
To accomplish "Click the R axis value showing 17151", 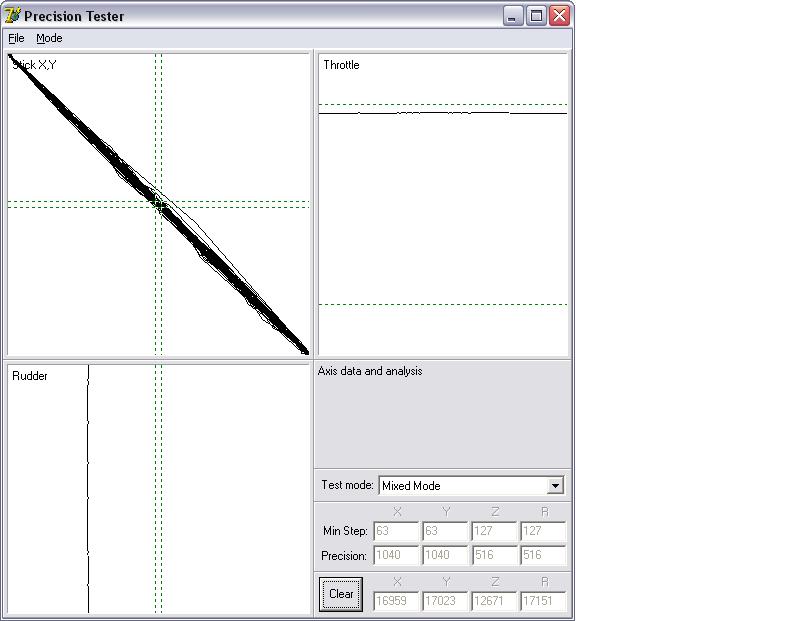I will click(543, 602).
